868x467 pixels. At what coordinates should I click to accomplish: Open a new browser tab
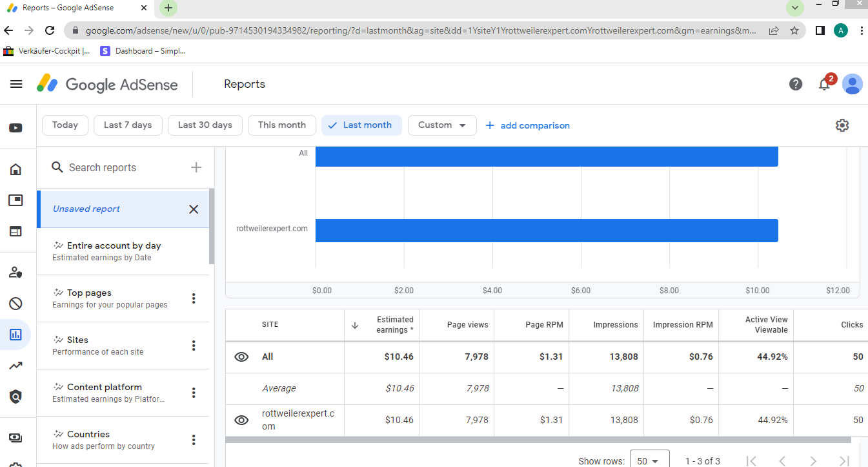pyautogui.click(x=168, y=8)
